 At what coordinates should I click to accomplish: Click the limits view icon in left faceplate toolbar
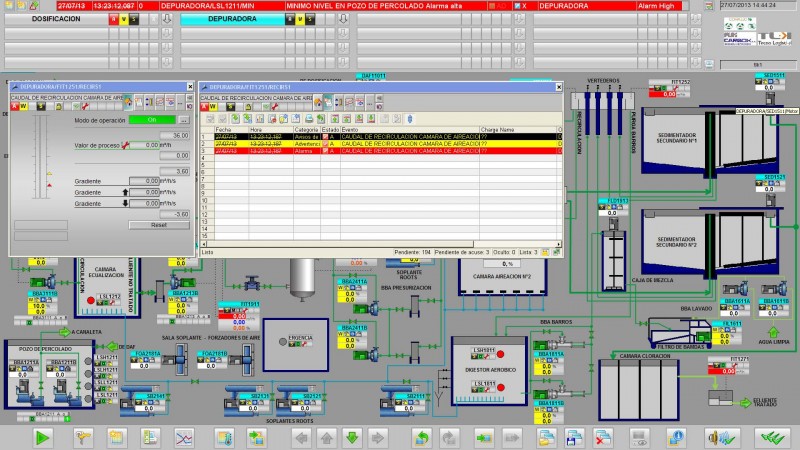pyautogui.click(x=149, y=102)
